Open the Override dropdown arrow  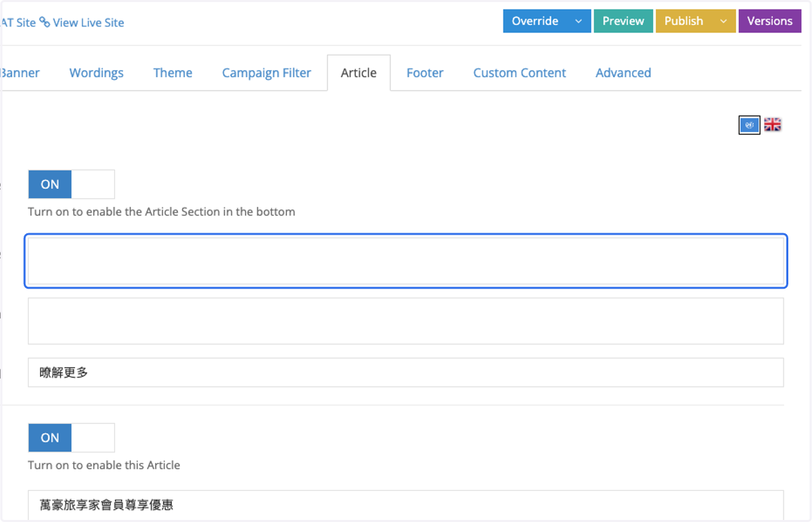tap(579, 21)
